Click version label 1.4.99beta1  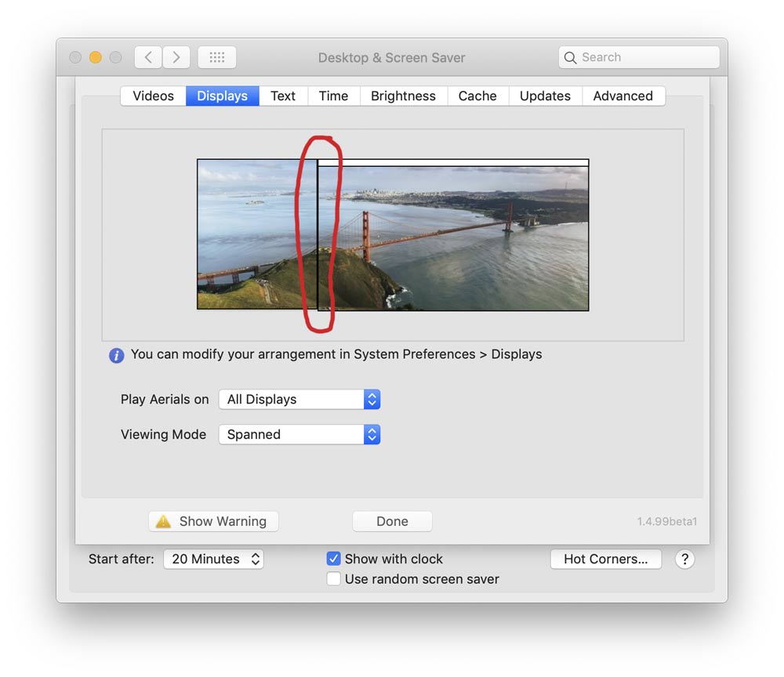667,521
